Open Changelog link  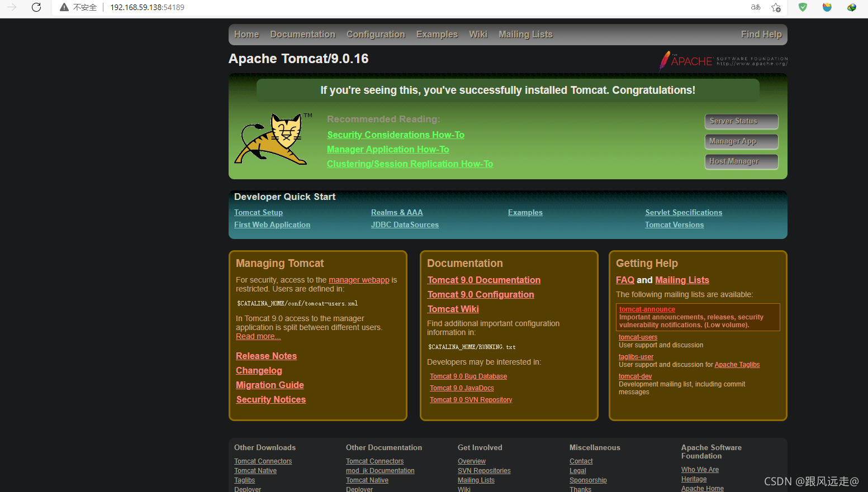click(x=259, y=370)
